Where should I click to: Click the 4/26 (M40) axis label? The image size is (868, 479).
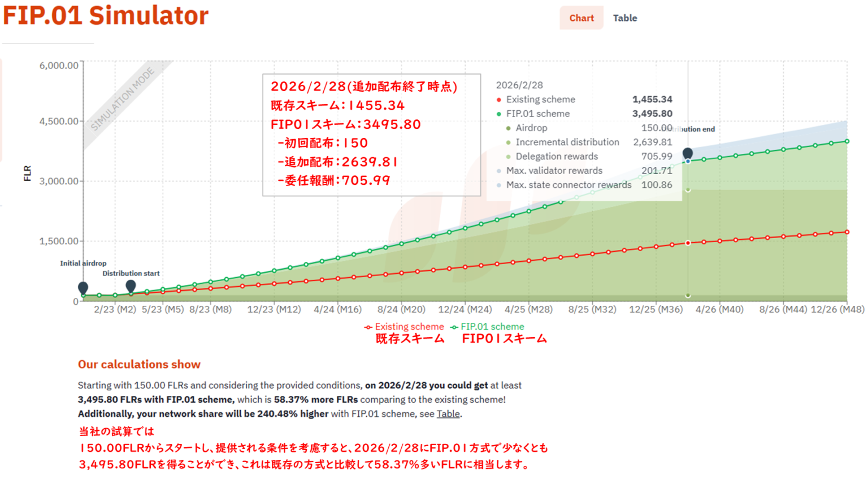[x=719, y=310]
